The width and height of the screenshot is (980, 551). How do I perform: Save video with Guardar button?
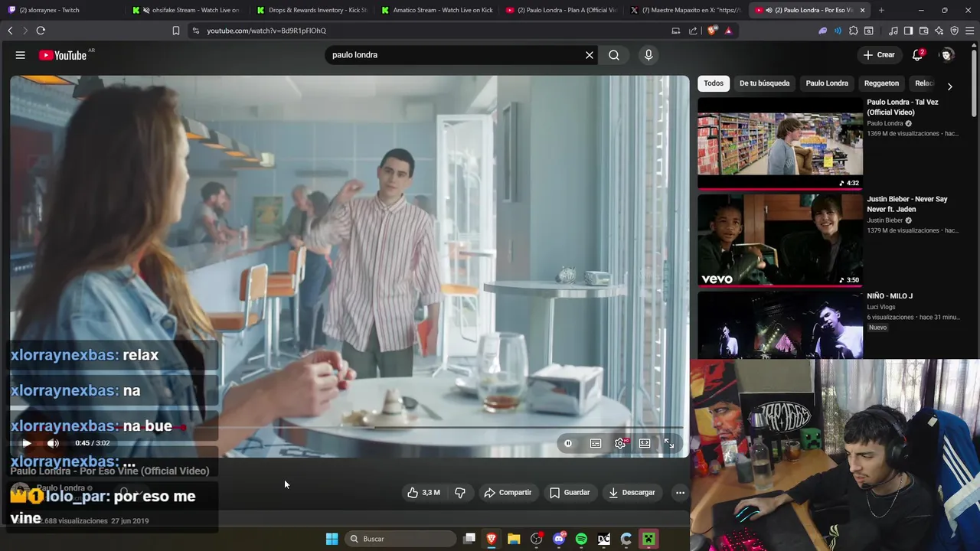tap(570, 493)
